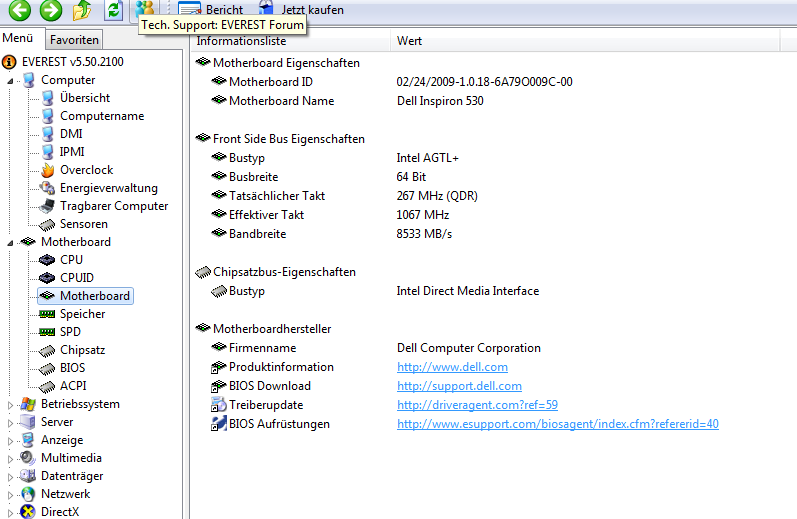
Task: Open the Speicher memory module icon
Action: (47, 314)
